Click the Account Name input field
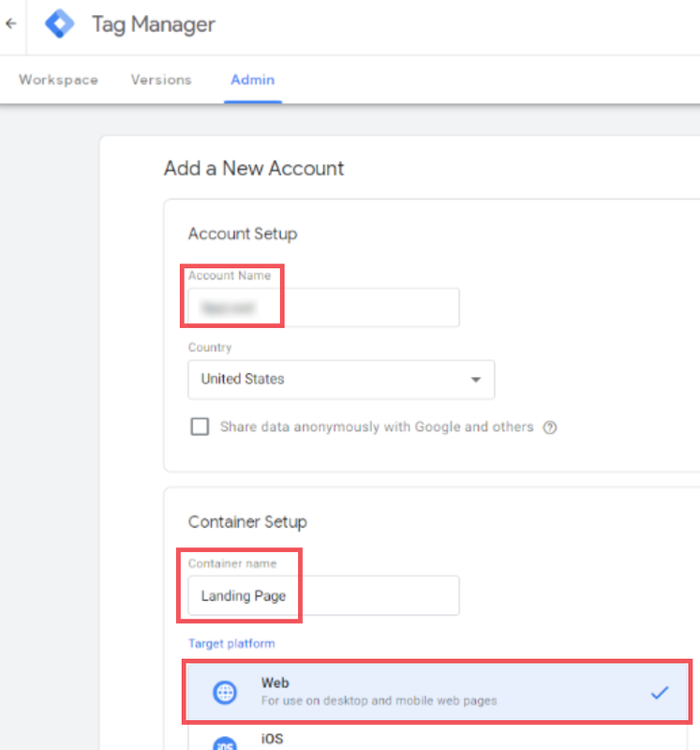700x750 pixels. pyautogui.click(x=323, y=307)
